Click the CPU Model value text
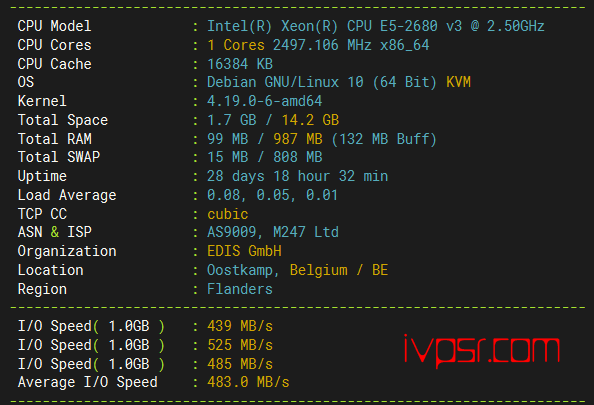Screen dimensions: 594x405 point(375,26)
